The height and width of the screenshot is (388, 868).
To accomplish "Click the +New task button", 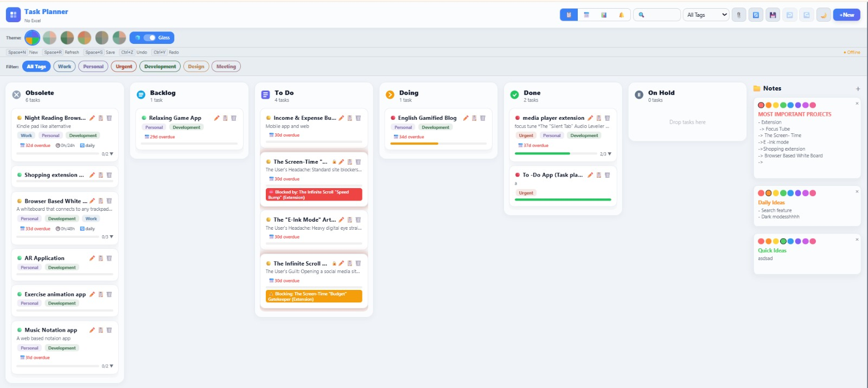I will [x=847, y=15].
